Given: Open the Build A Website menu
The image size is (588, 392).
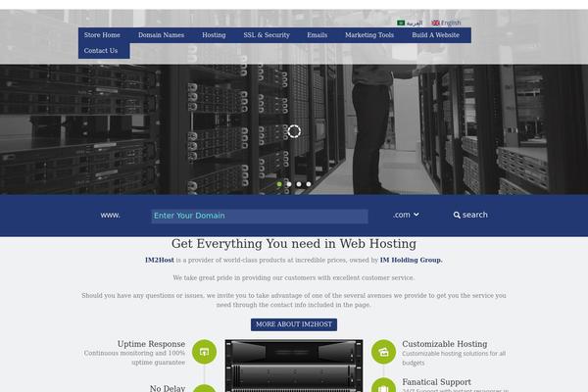Looking at the screenshot, I should coord(435,35).
